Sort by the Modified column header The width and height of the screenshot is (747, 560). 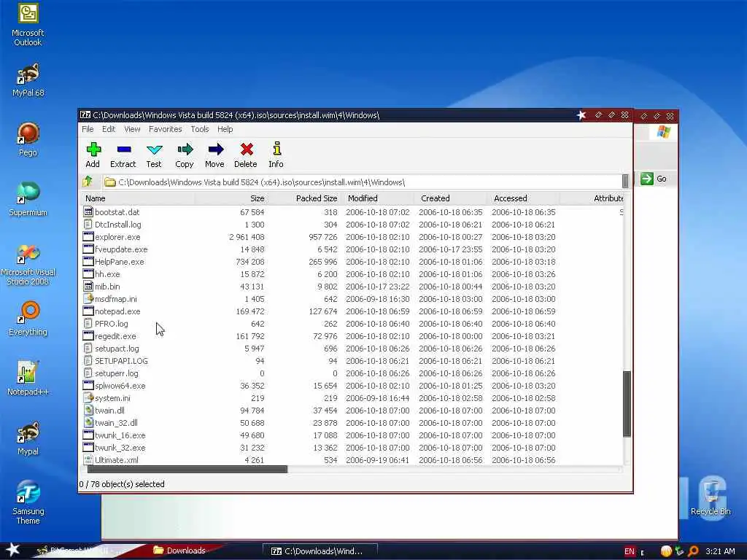pyautogui.click(x=377, y=198)
